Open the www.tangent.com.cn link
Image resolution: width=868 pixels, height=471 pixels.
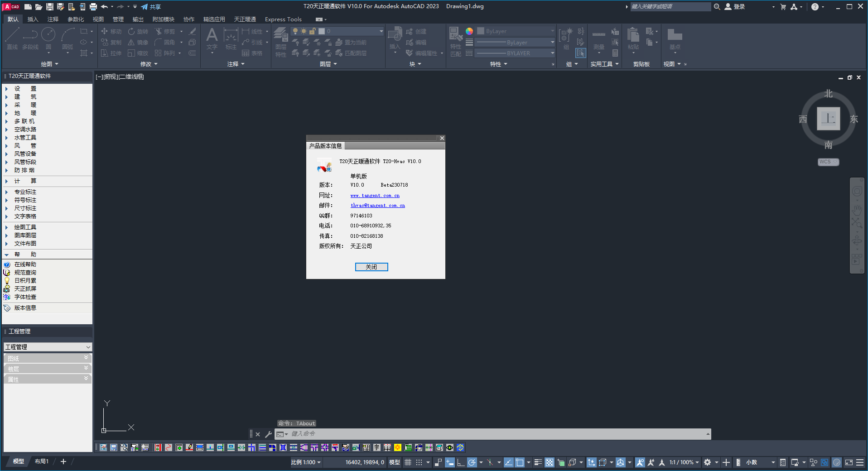(375, 196)
